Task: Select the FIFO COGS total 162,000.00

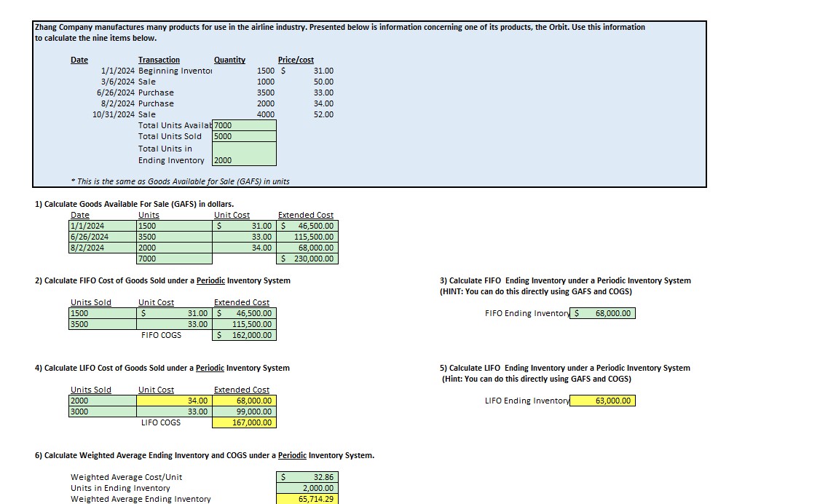Action: (x=244, y=335)
